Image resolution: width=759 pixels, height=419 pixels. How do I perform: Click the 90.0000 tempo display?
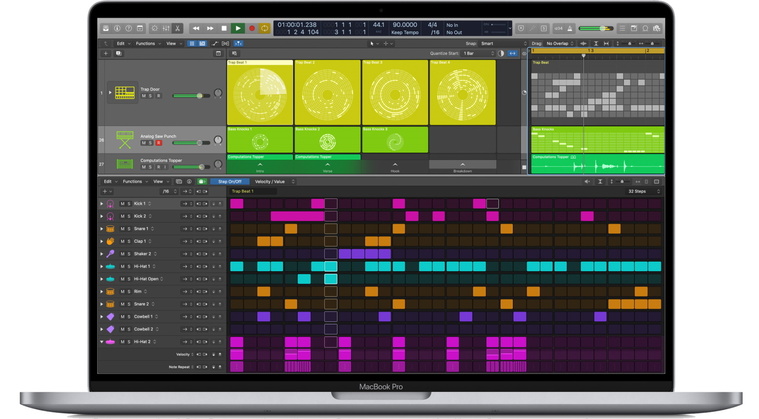click(405, 25)
